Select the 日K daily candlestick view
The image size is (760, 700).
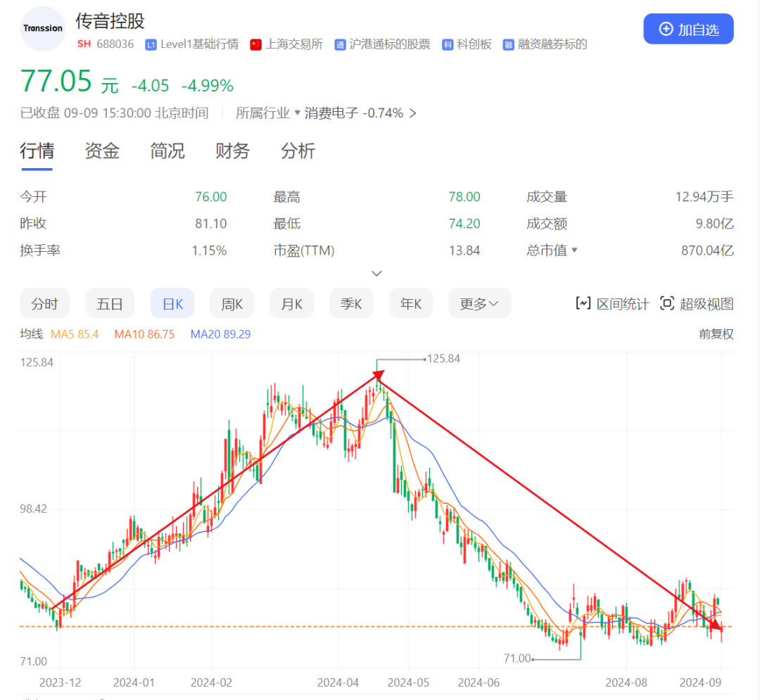pyautogui.click(x=172, y=304)
